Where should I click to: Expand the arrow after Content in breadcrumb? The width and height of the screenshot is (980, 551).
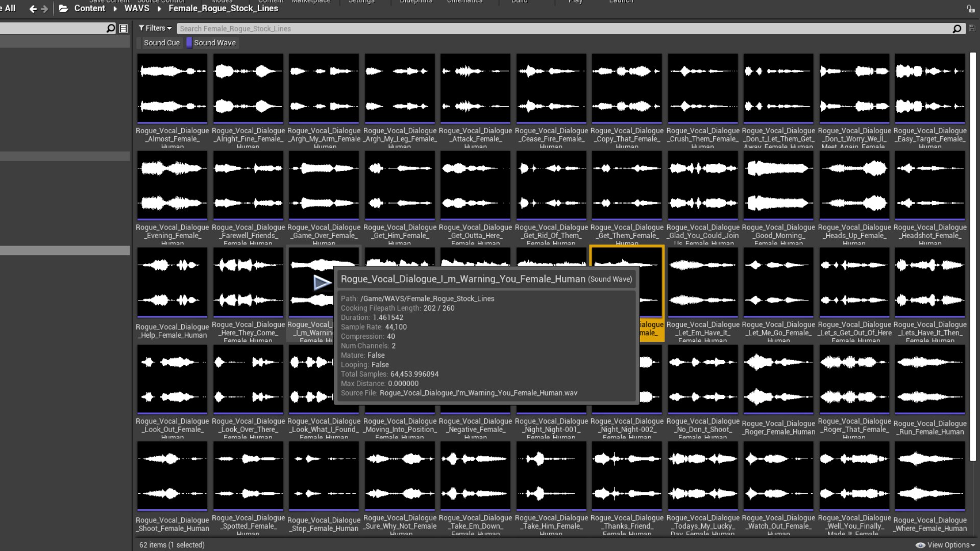coord(115,9)
